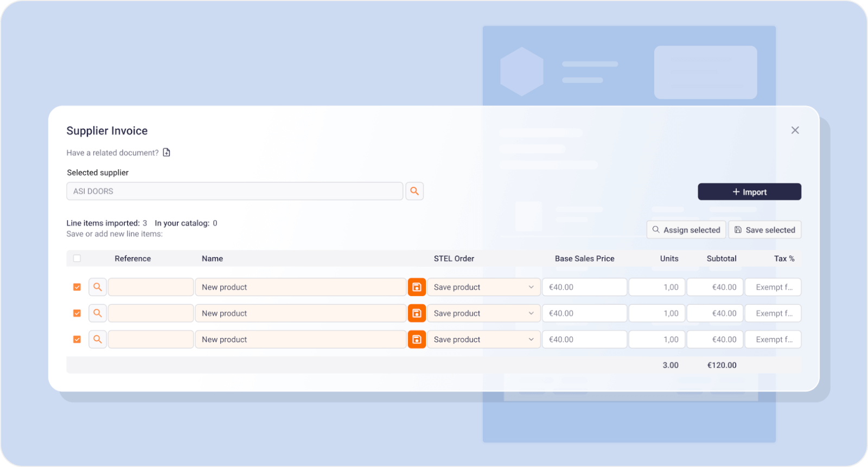Screen dimensions: 868x467
Task: Open second row Save product dropdown
Action: (x=483, y=313)
